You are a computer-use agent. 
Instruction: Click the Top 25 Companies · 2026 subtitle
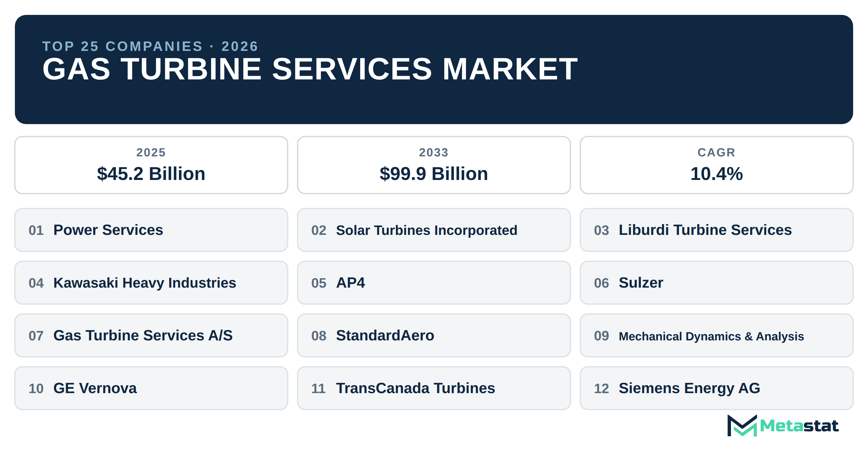[x=150, y=46]
